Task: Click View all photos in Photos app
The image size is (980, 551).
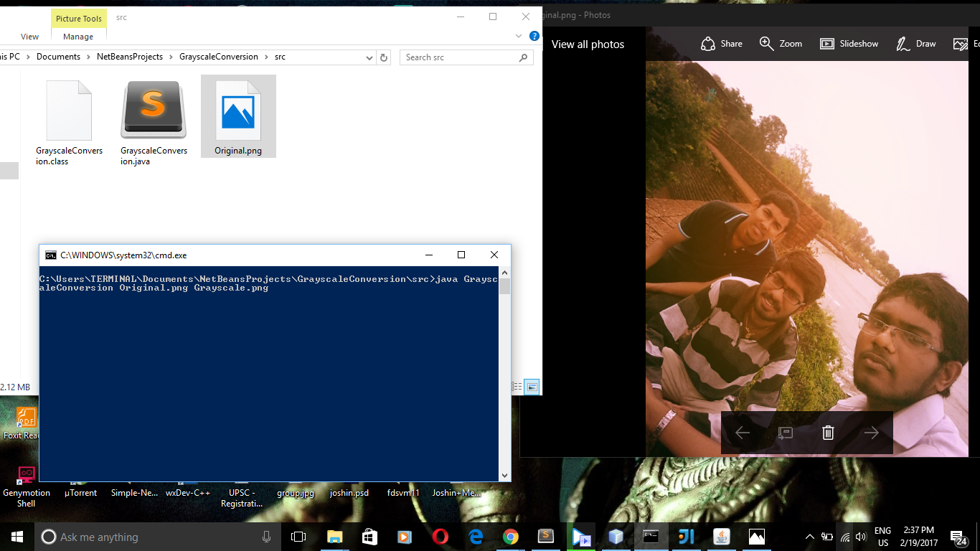Action: (588, 44)
